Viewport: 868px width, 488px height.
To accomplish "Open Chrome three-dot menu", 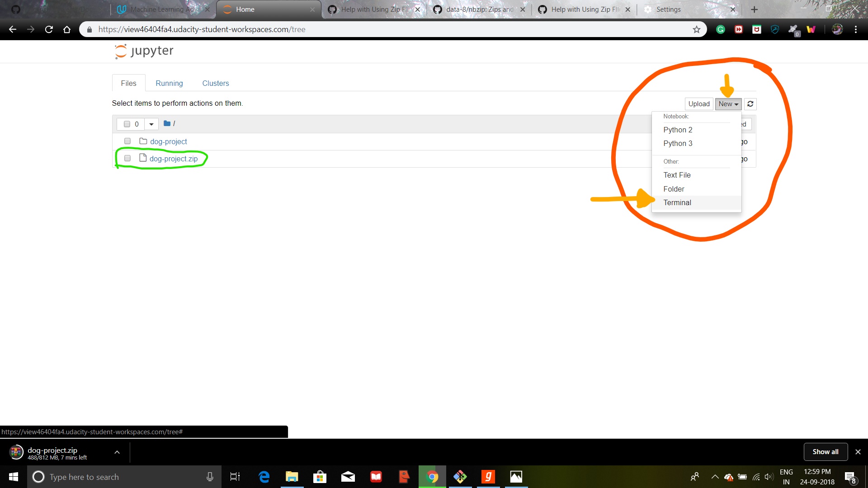I will pos(855,30).
